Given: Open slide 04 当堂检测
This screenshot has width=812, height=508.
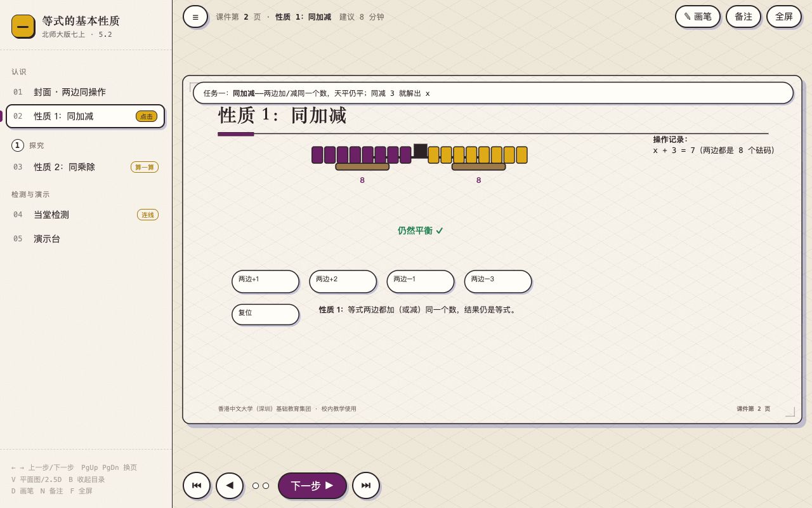Looking at the screenshot, I should [86, 215].
